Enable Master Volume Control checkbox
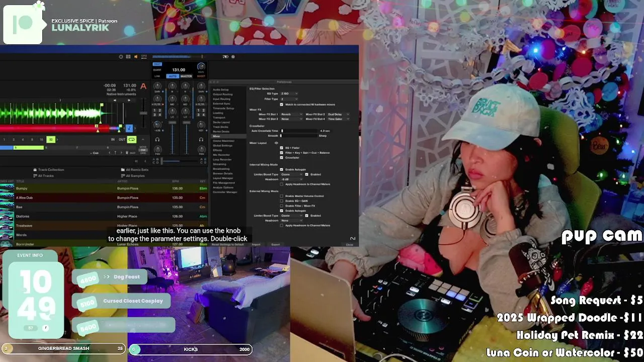The width and height of the screenshot is (644, 362). tap(281, 196)
